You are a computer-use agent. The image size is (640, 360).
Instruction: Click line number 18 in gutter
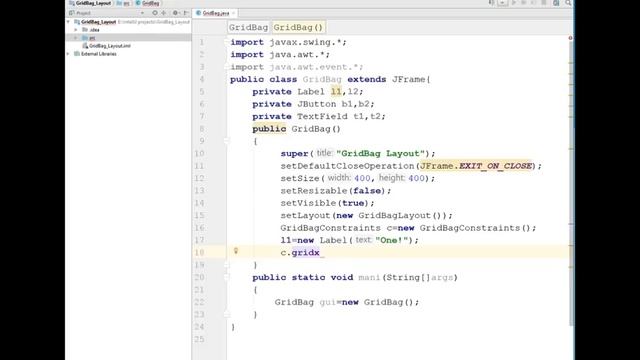coord(199,253)
